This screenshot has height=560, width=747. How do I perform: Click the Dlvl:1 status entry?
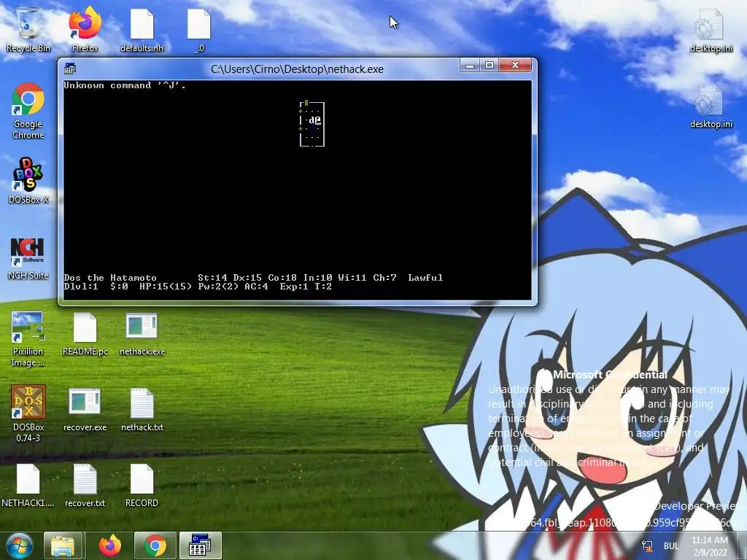(81, 287)
